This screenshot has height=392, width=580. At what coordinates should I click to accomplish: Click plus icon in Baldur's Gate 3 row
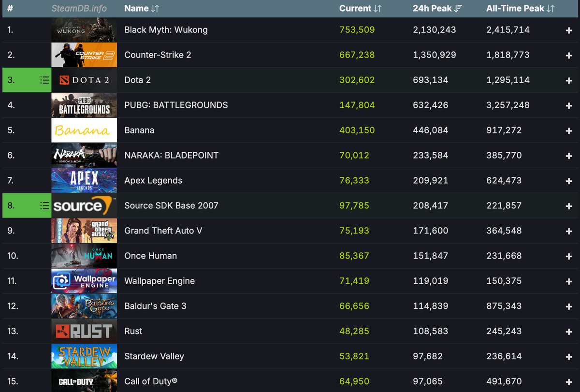click(x=569, y=306)
